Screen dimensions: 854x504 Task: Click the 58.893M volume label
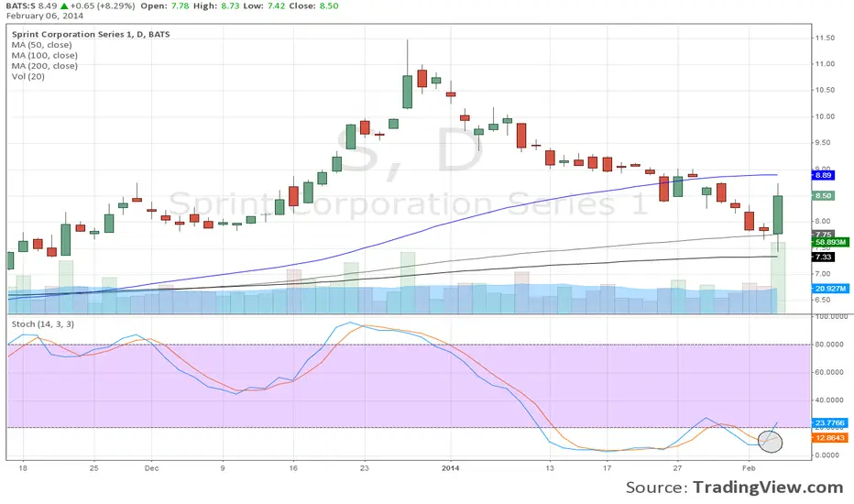click(831, 242)
